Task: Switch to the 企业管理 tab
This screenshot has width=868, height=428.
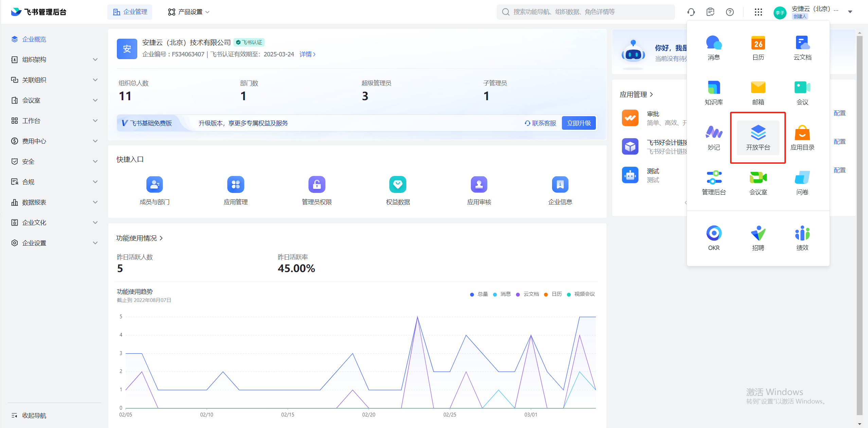Action: 130,12
